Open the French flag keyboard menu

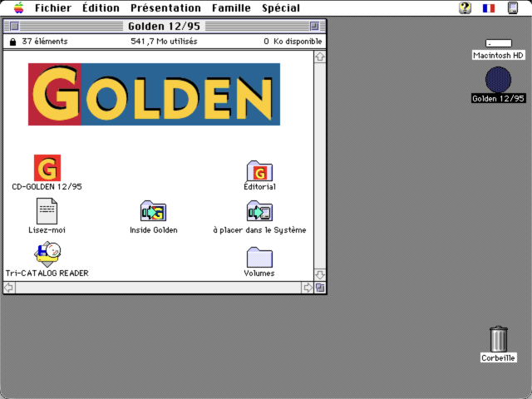click(x=489, y=7)
